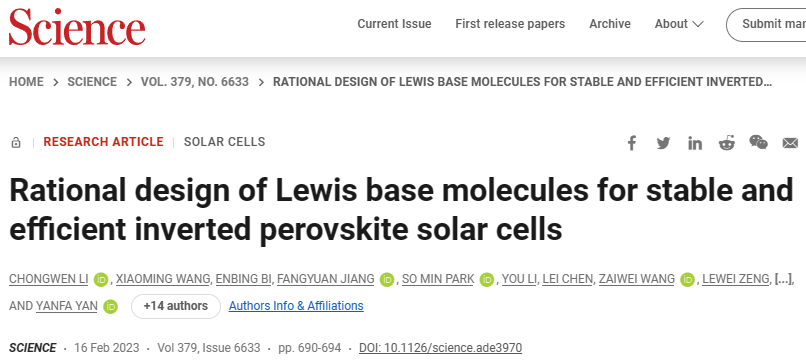Share article on Facebook
The width and height of the screenshot is (806, 360).
pos(632,143)
